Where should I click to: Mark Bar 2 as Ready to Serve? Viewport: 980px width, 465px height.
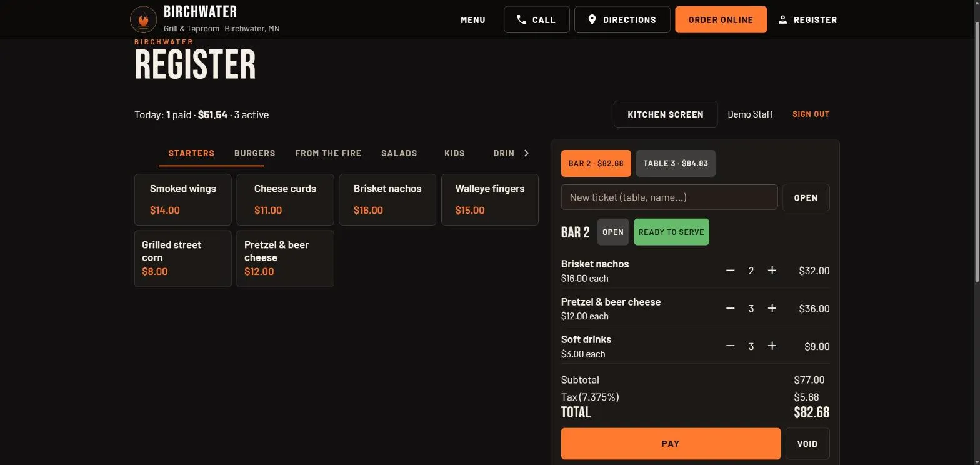(671, 232)
